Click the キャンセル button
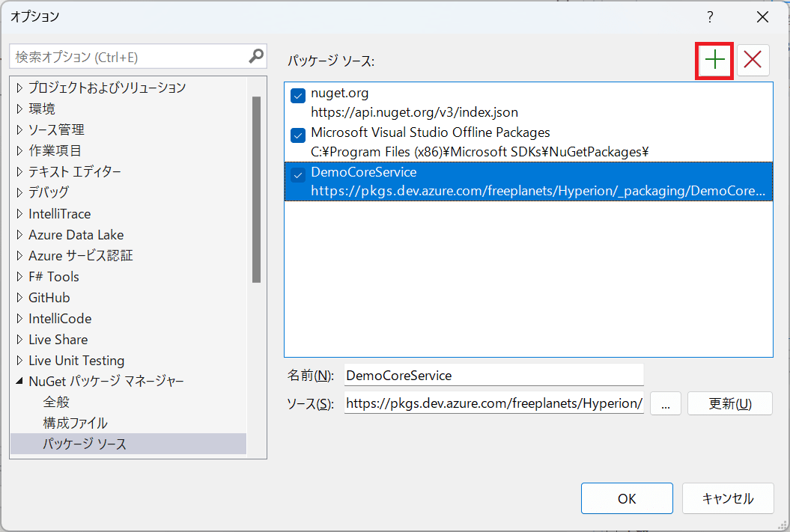 pyautogui.click(x=728, y=498)
